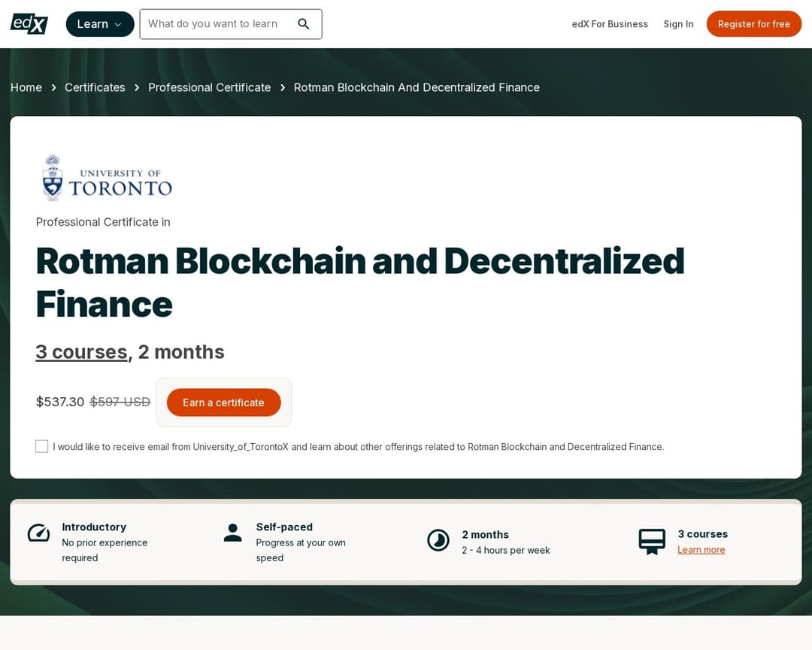Click the Self-paced person icon
Image resolution: width=812 pixels, height=650 pixels.
pos(232,533)
